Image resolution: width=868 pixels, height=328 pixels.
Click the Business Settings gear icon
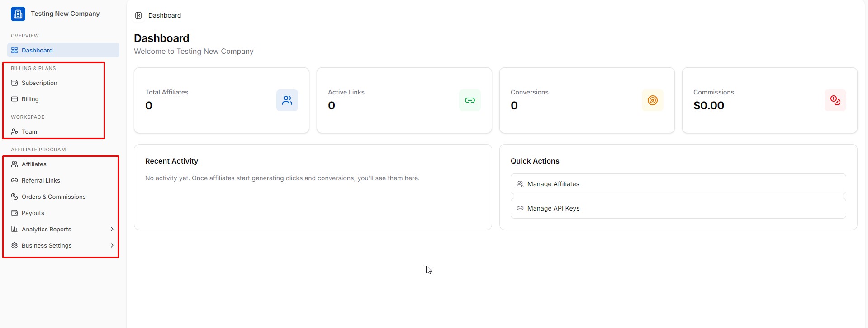click(14, 245)
